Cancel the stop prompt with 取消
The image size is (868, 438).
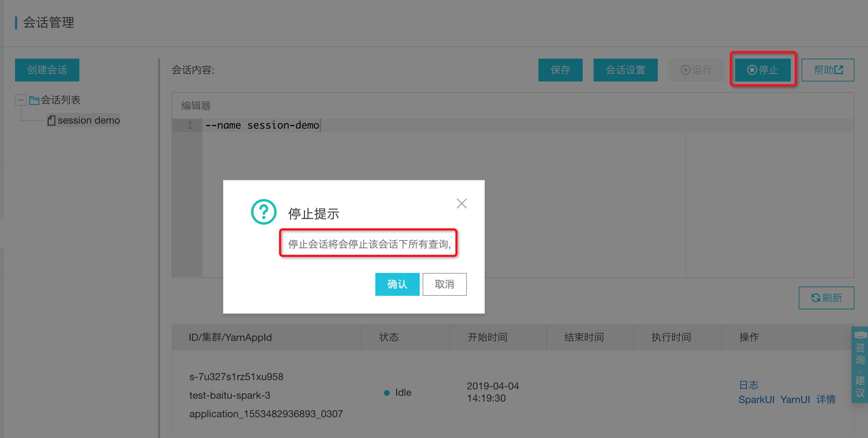pyautogui.click(x=444, y=284)
